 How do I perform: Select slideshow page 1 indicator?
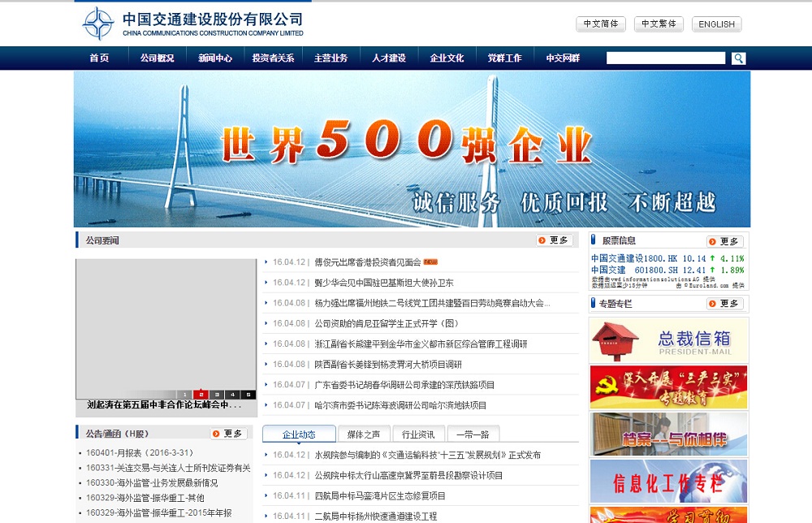[x=185, y=395]
